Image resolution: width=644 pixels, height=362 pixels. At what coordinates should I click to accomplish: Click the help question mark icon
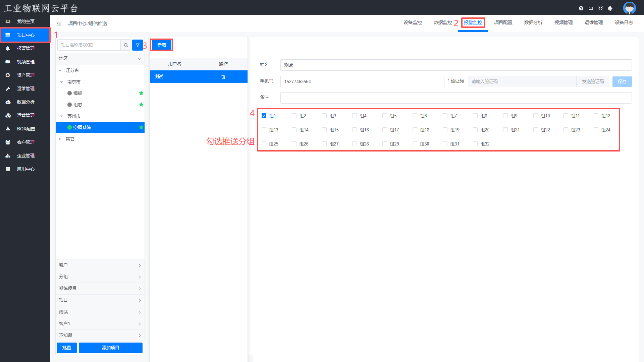[581, 8]
